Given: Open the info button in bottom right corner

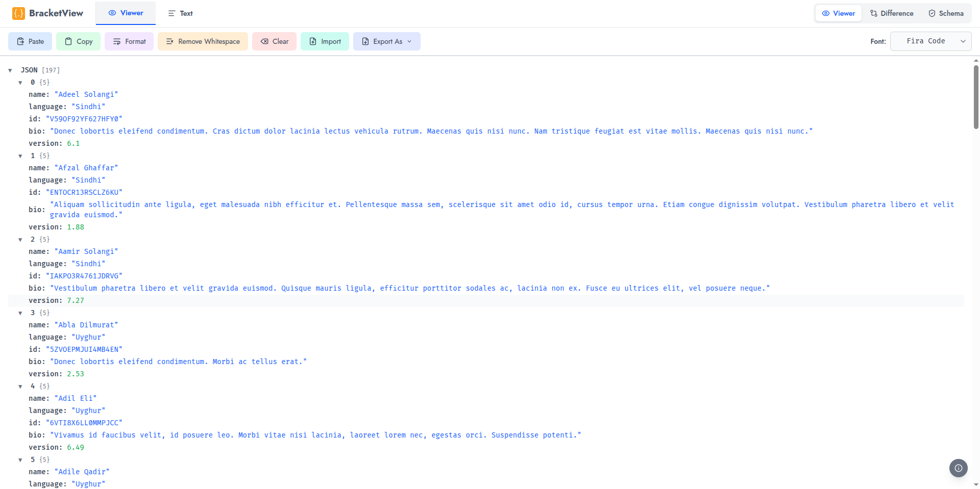Looking at the screenshot, I should (958, 468).
